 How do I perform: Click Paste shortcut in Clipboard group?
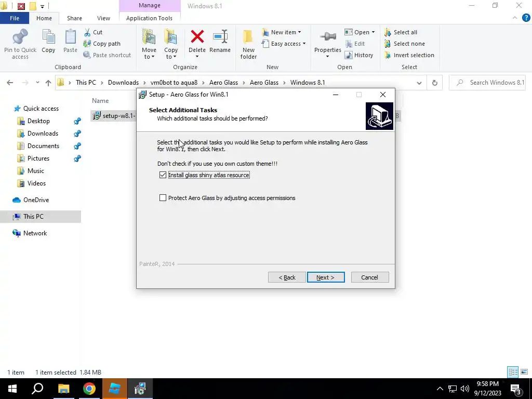click(107, 55)
